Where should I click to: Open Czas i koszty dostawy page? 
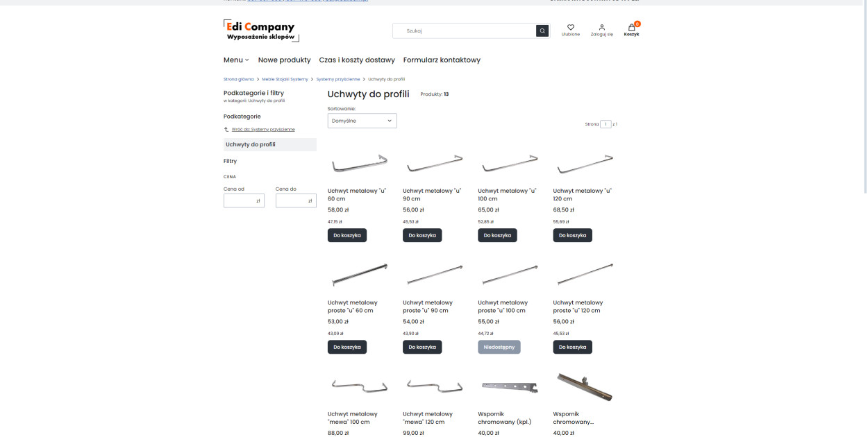tap(357, 60)
